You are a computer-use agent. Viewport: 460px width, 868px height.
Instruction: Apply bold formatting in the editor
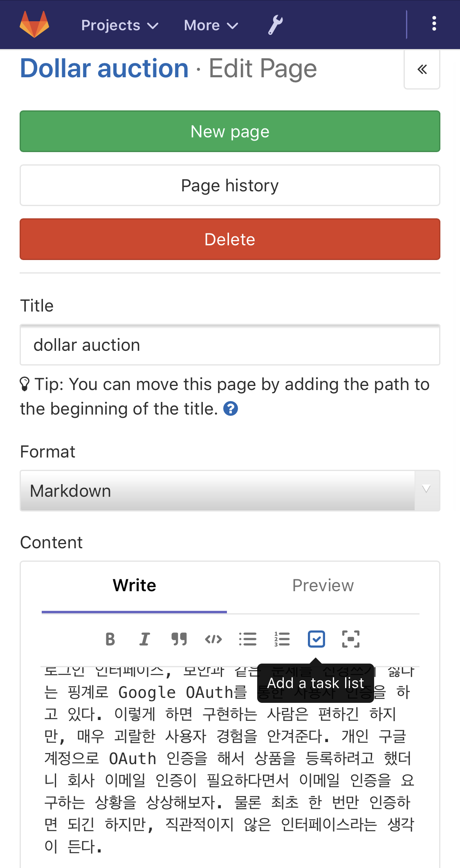pos(110,639)
